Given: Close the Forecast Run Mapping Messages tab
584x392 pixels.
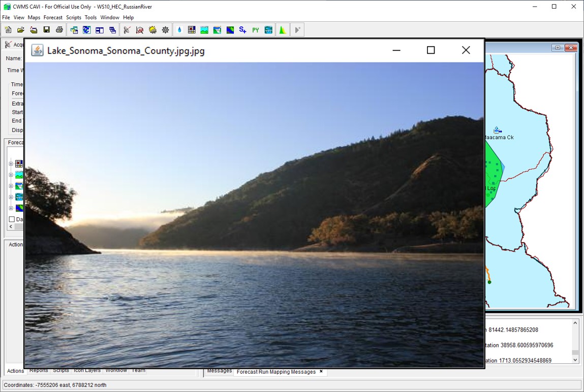Looking at the screenshot, I should (321, 372).
